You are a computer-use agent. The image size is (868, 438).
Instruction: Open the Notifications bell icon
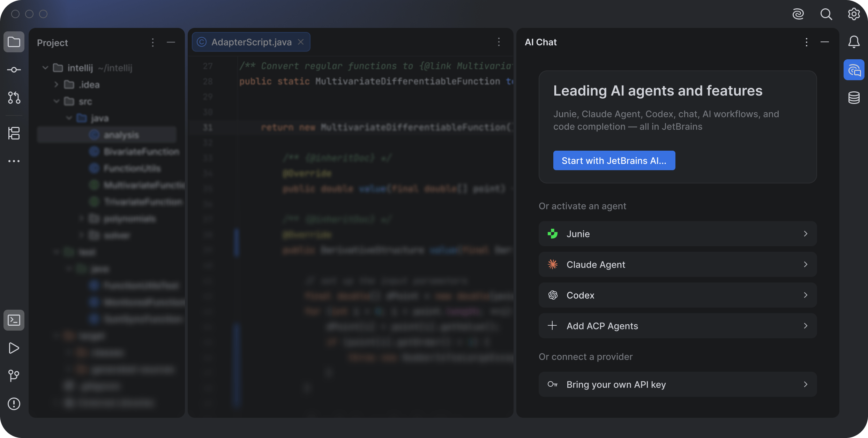854,42
